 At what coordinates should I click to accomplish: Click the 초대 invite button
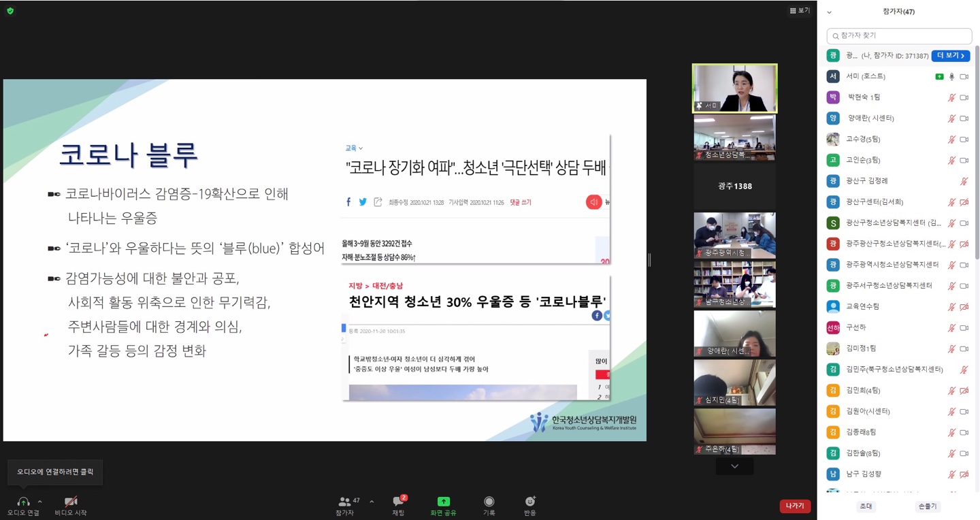(x=866, y=506)
